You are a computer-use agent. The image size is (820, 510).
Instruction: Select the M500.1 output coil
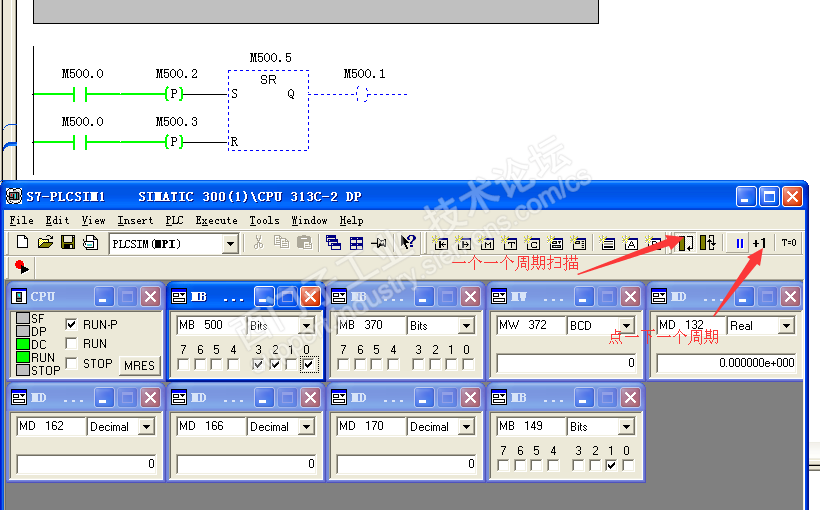pos(364,94)
